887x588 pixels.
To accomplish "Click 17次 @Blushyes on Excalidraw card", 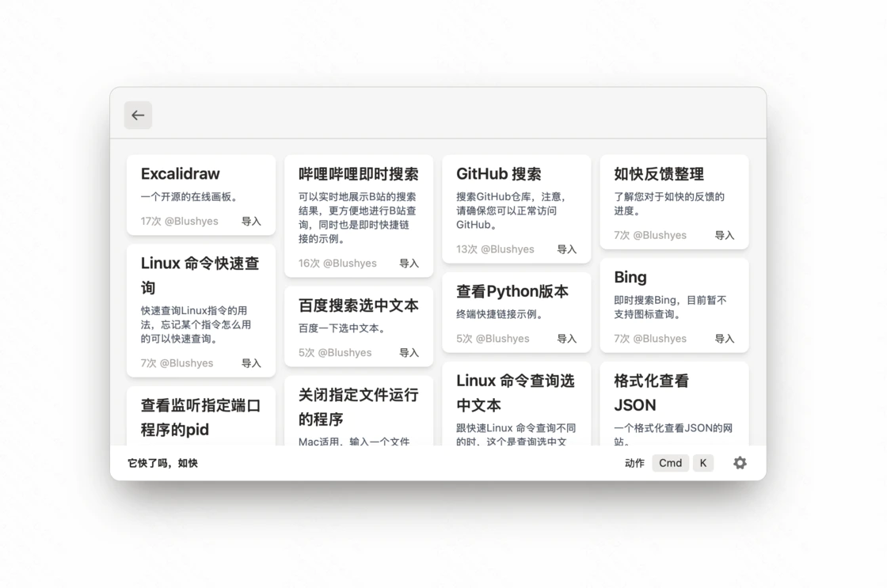I will [179, 221].
